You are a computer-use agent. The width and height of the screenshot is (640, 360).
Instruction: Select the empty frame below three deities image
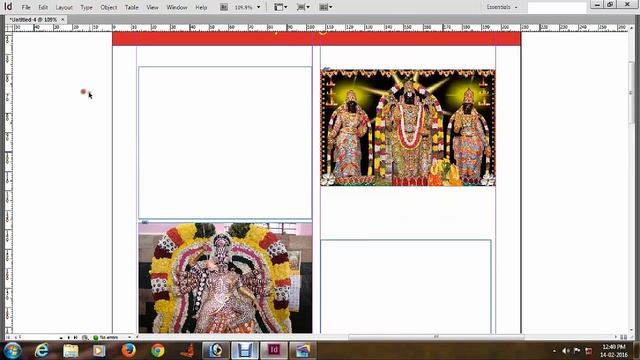point(406,287)
